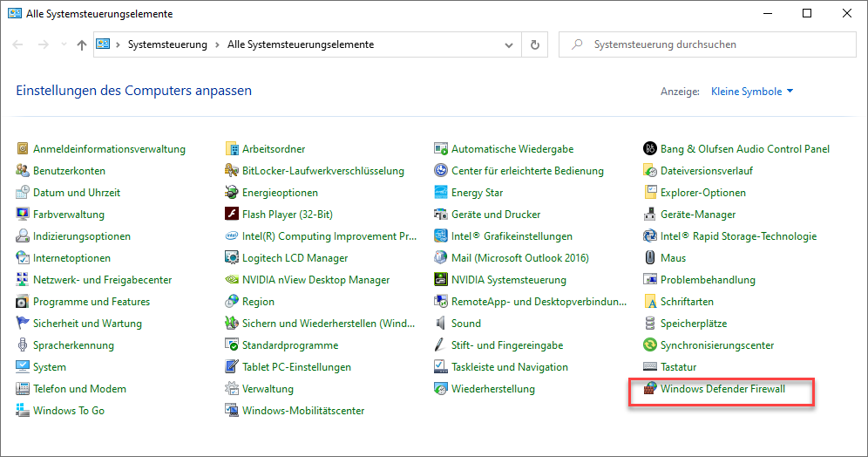Open the Netzwerk- und Freigabecenter link
Screen dimensions: 868x457
(102, 280)
